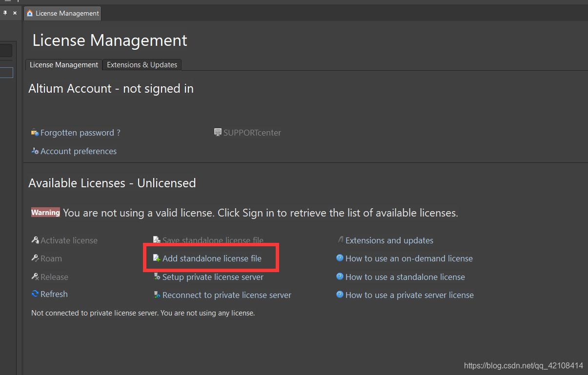This screenshot has width=588, height=375.
Task: Open How to use a standalone license
Action: [x=405, y=277]
